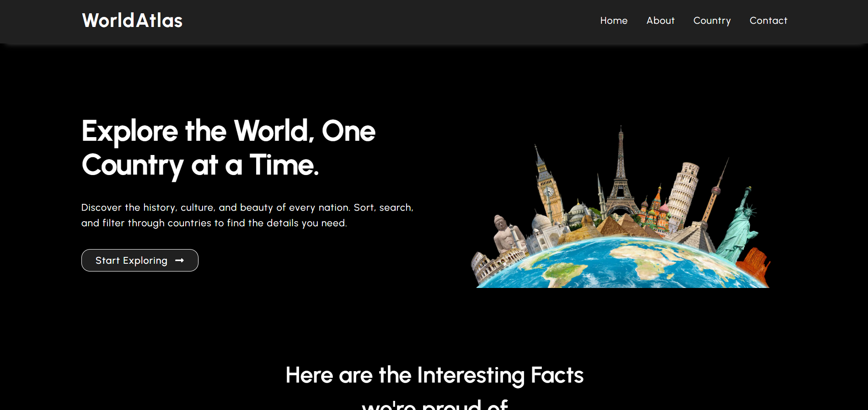
Task: Open the Home nav link
Action: 614,21
